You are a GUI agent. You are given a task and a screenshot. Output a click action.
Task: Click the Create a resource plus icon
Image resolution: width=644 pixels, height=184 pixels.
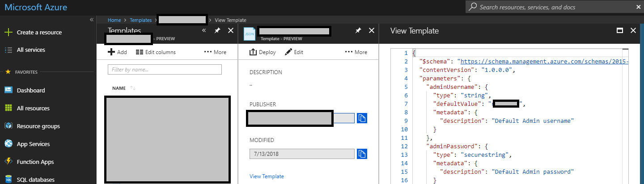pos(8,32)
